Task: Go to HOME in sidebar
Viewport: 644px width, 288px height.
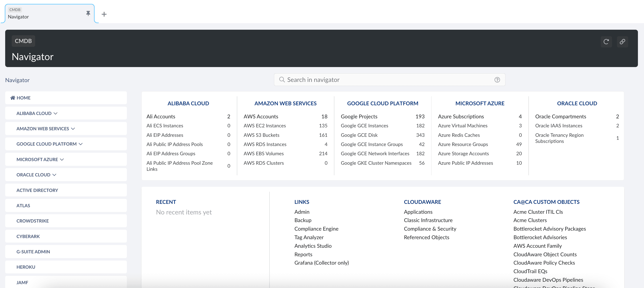Action: point(66,98)
